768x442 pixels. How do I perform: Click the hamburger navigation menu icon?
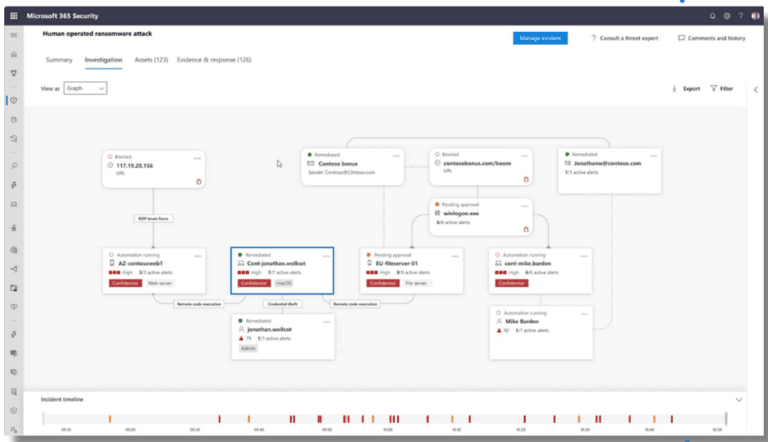14,35
